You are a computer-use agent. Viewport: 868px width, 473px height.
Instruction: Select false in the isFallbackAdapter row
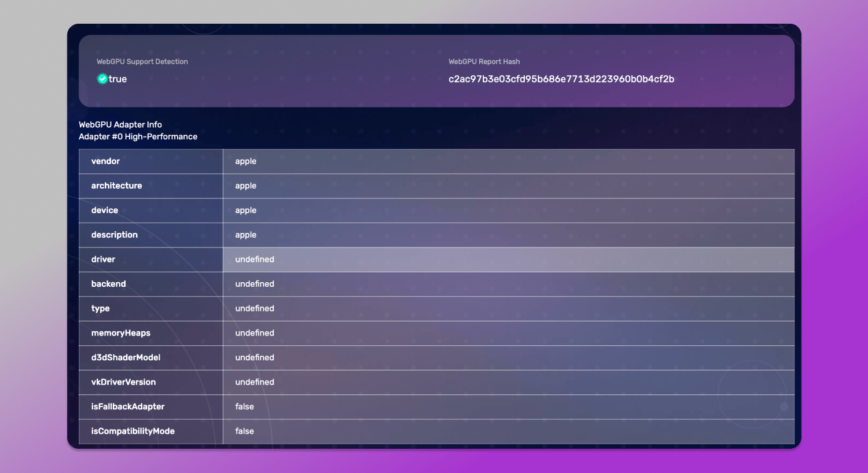(x=244, y=407)
